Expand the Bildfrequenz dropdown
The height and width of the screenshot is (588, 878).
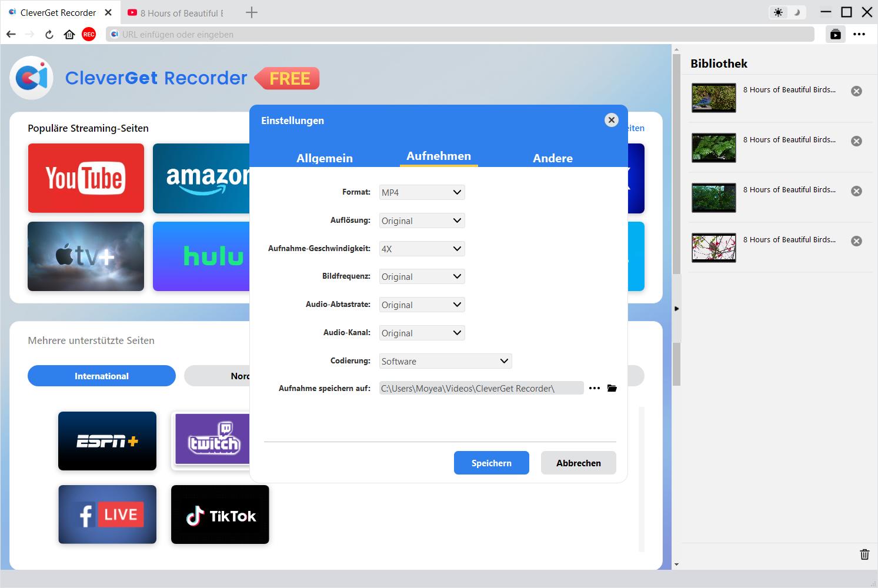click(x=422, y=276)
